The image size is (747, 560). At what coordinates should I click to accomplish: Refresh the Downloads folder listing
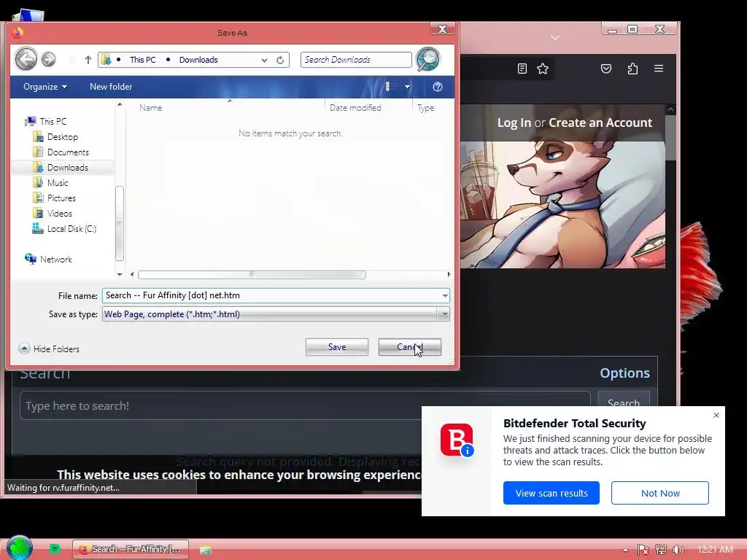pyautogui.click(x=280, y=60)
